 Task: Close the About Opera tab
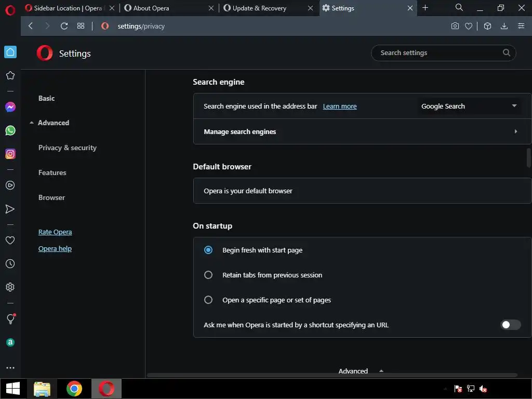211,8
